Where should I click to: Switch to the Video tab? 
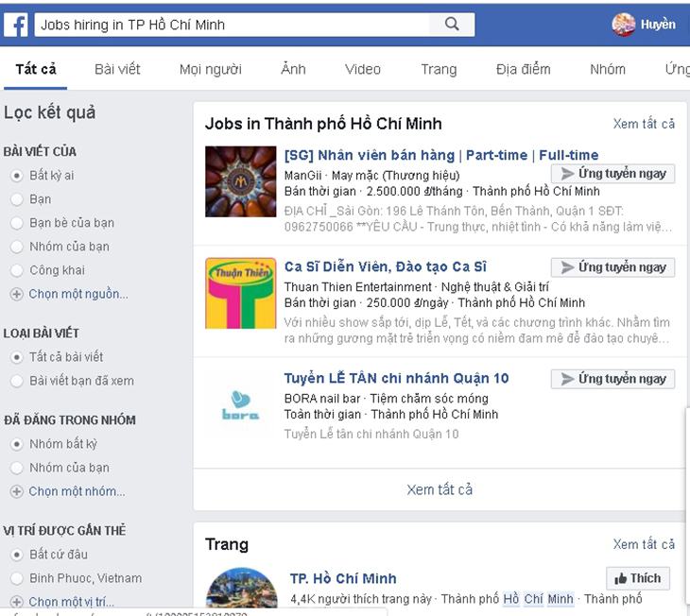pos(363,69)
